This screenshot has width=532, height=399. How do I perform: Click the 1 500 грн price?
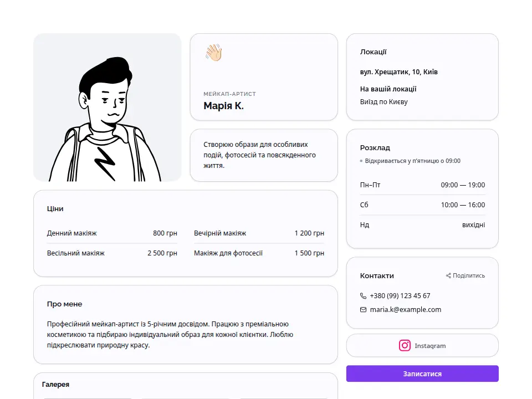[x=309, y=253]
